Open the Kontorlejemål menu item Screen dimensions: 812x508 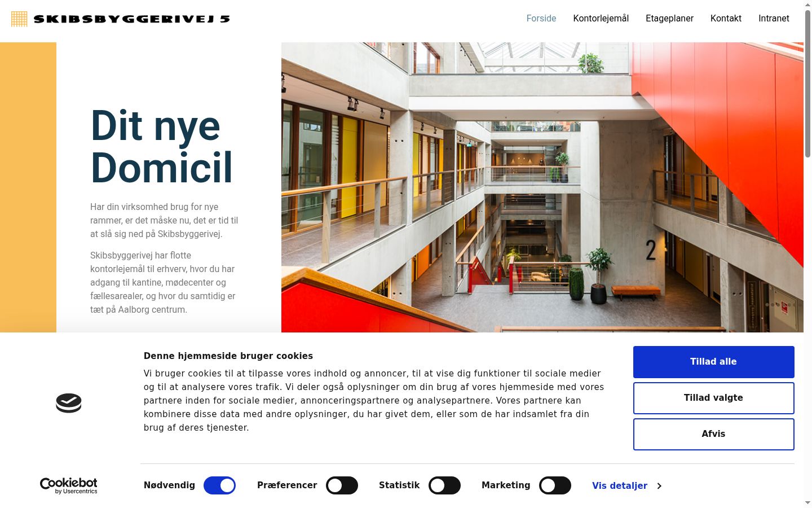[x=601, y=19]
